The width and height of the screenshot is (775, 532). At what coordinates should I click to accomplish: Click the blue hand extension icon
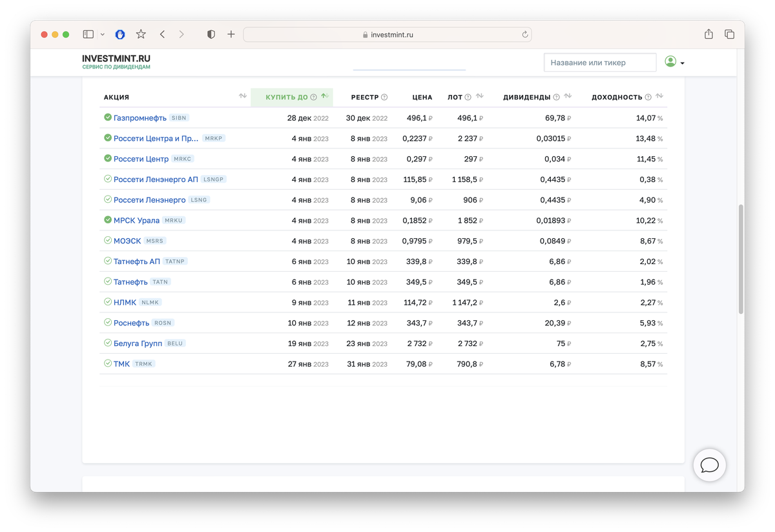[x=120, y=34]
